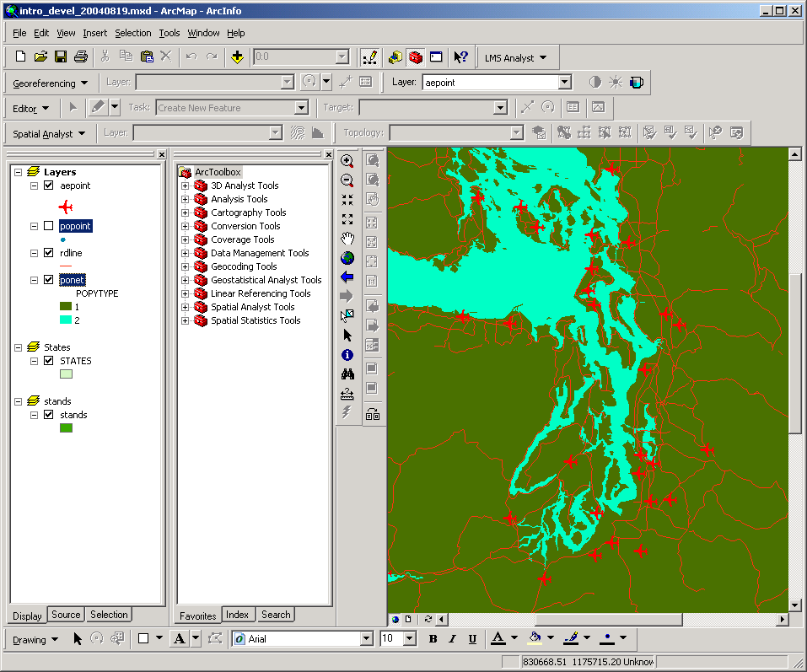The width and height of the screenshot is (807, 672).
Task: Activate the Measure tool
Action: point(347,393)
